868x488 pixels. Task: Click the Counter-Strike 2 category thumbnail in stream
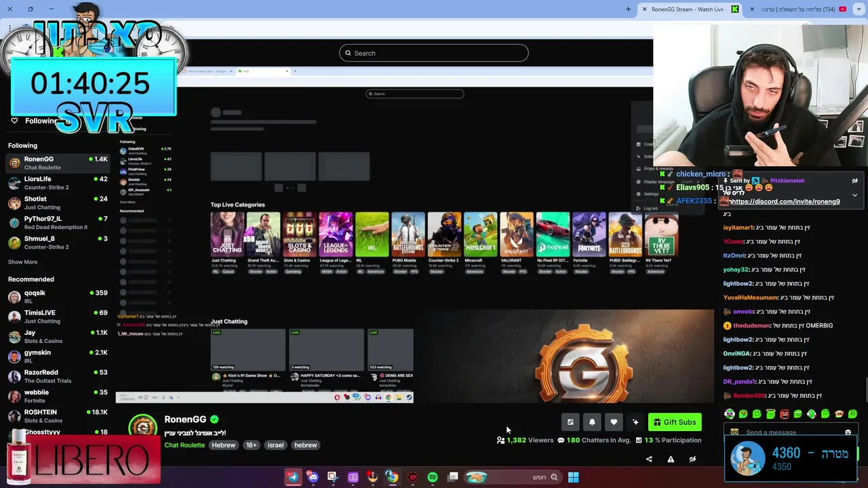[x=444, y=234]
